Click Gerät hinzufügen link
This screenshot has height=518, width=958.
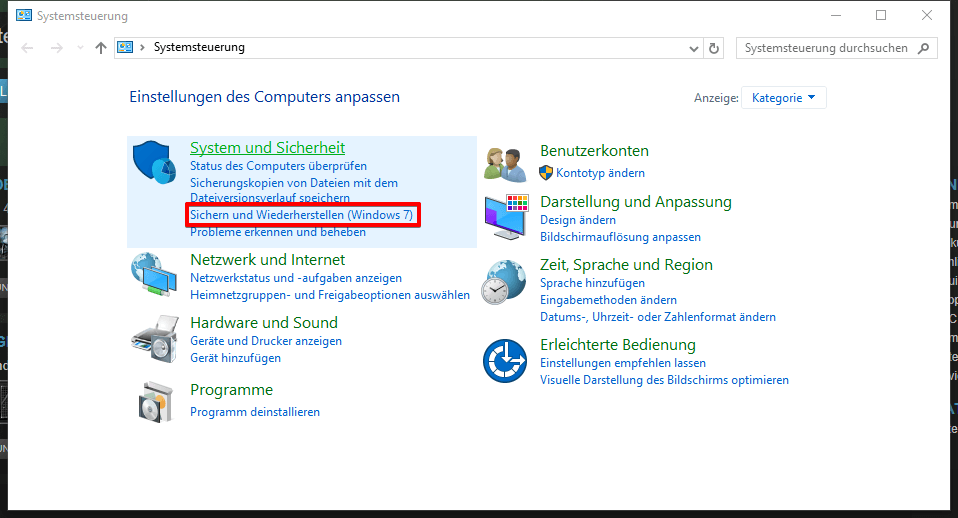click(x=235, y=358)
